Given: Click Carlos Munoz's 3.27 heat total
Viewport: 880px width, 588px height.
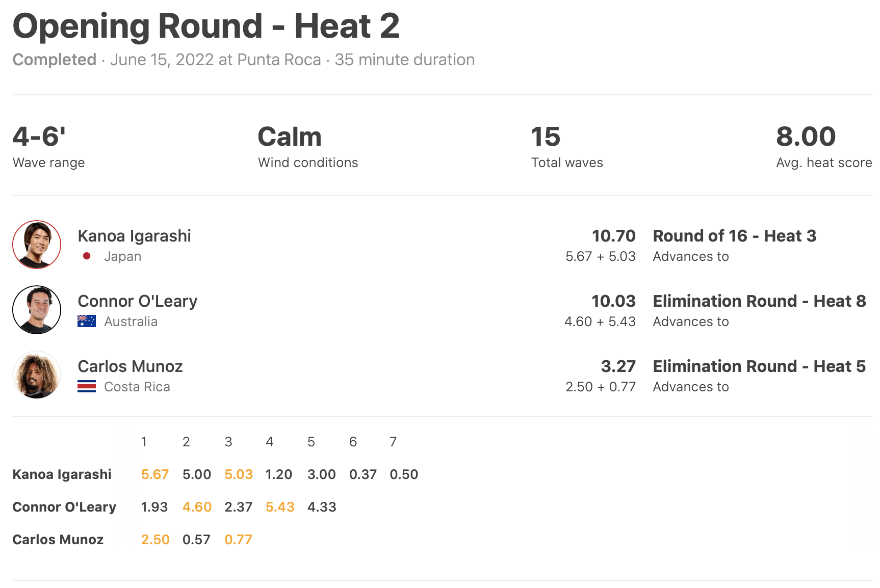Looking at the screenshot, I should click(x=618, y=366).
